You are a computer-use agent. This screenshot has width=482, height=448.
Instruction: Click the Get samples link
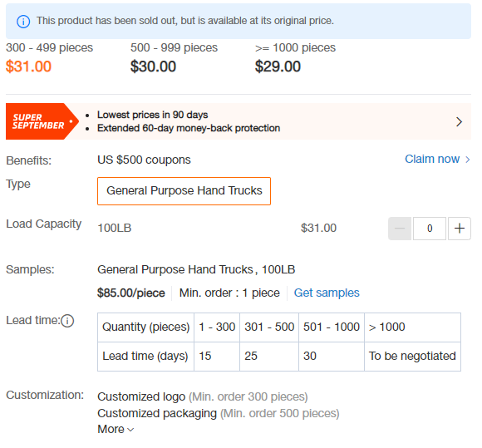327,293
